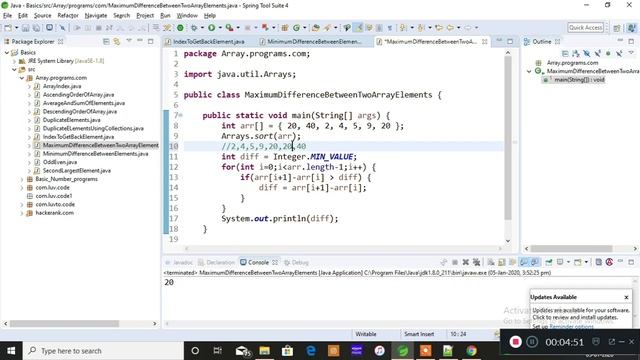640x360 pixels.
Task: Click Remove All Terminated Launches icon
Action: [x=476, y=262]
